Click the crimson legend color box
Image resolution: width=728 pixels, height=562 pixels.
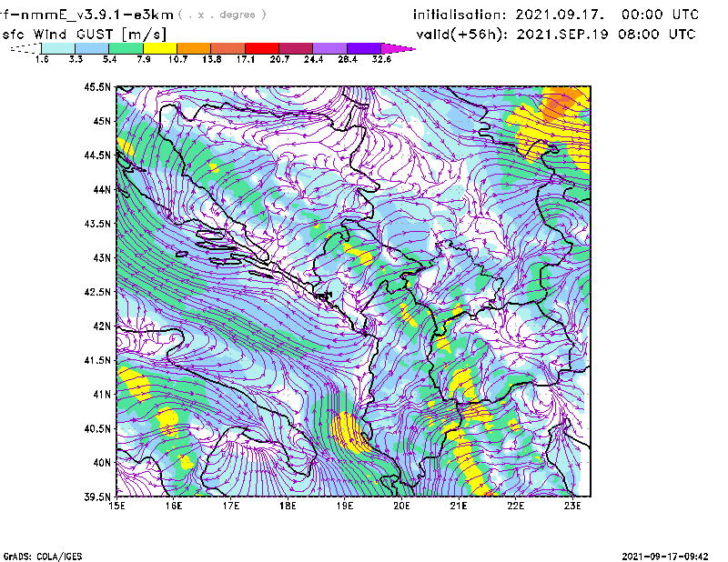tap(296, 48)
